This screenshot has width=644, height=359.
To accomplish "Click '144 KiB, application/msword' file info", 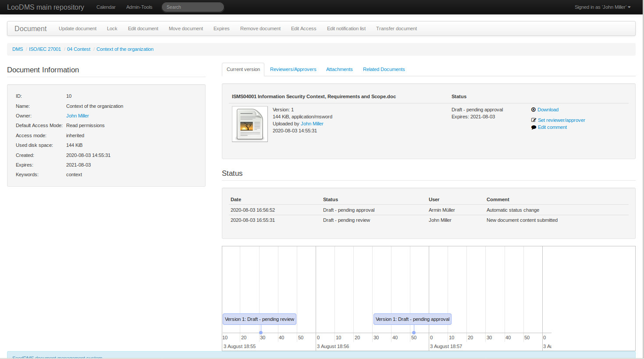I will [x=302, y=117].
